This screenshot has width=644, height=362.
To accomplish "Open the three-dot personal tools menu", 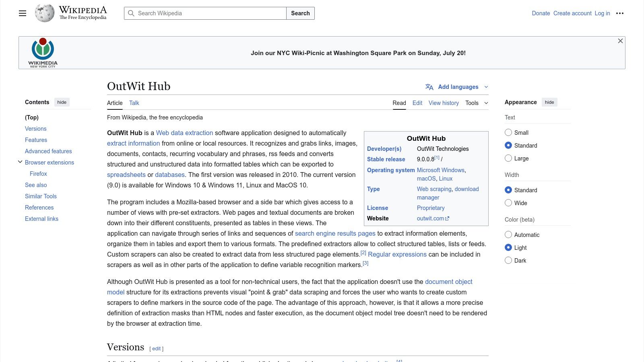I will [620, 13].
